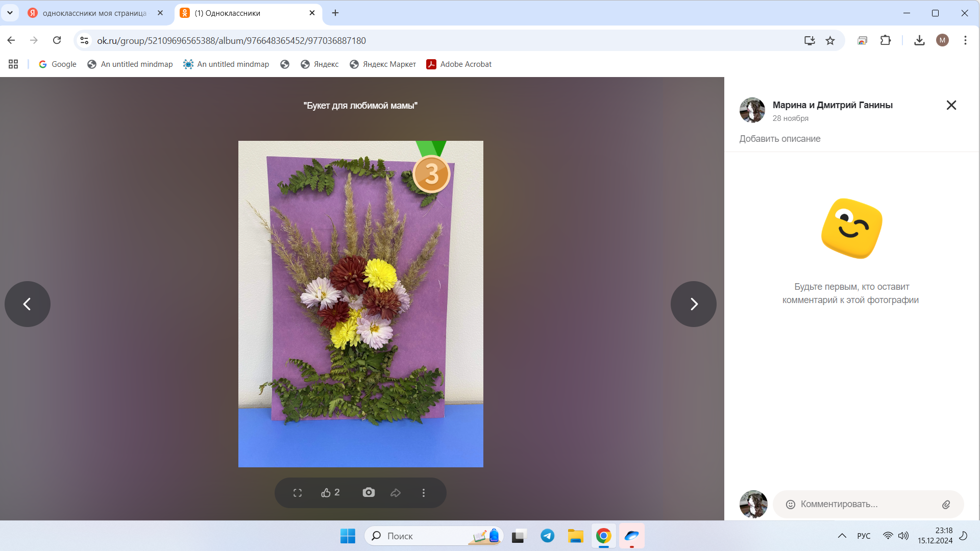The width and height of the screenshot is (980, 551).
Task: Click the ok.ru address bar URL
Action: click(231, 40)
